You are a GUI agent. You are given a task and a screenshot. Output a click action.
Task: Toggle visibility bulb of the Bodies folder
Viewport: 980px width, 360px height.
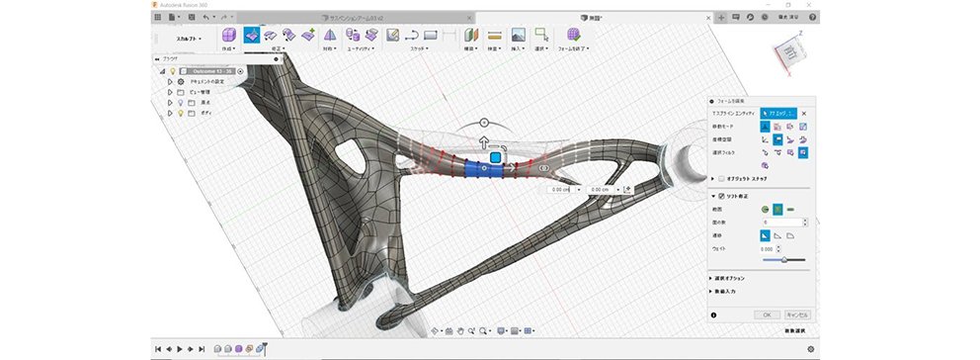181,113
